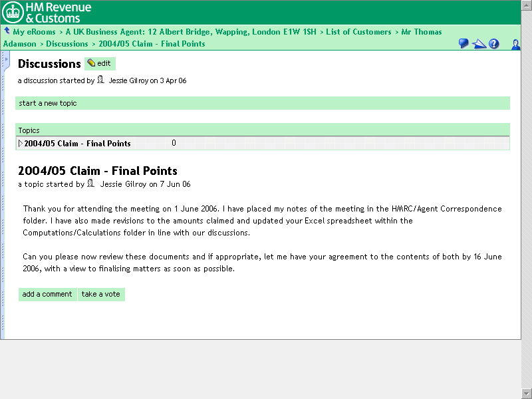Click the edit button next to Discussions
The image size is (532, 399).
(x=100, y=64)
